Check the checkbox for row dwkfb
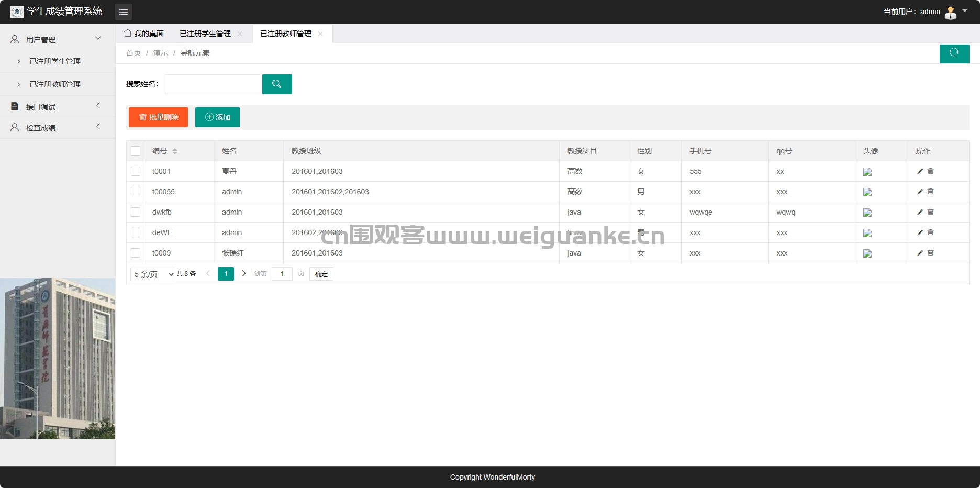This screenshot has height=488, width=980. (x=136, y=212)
